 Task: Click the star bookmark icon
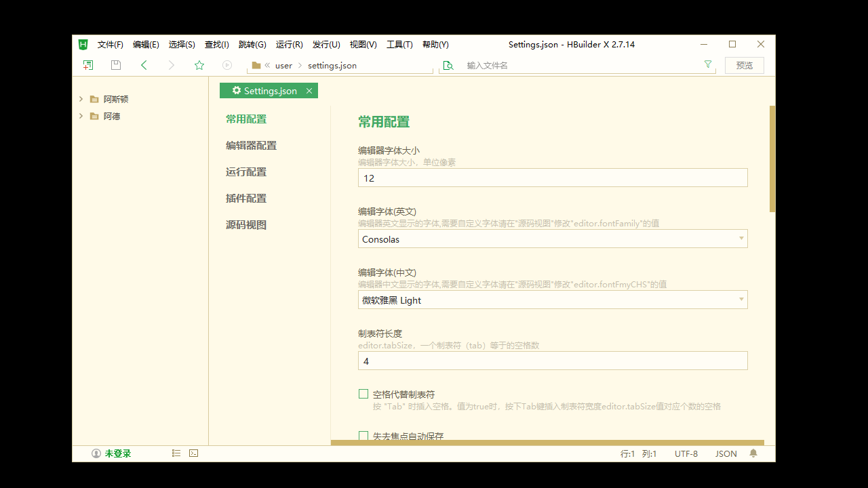pyautogui.click(x=199, y=64)
